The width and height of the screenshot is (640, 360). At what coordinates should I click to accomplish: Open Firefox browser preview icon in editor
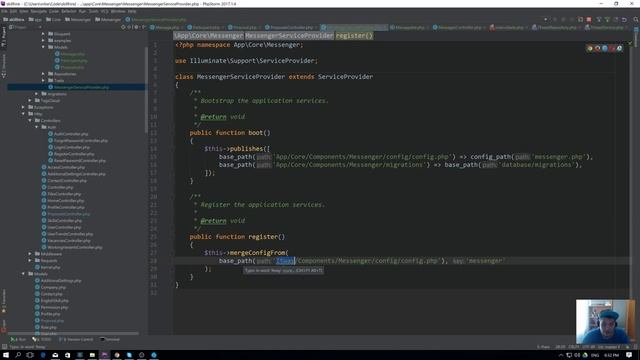[597, 49]
